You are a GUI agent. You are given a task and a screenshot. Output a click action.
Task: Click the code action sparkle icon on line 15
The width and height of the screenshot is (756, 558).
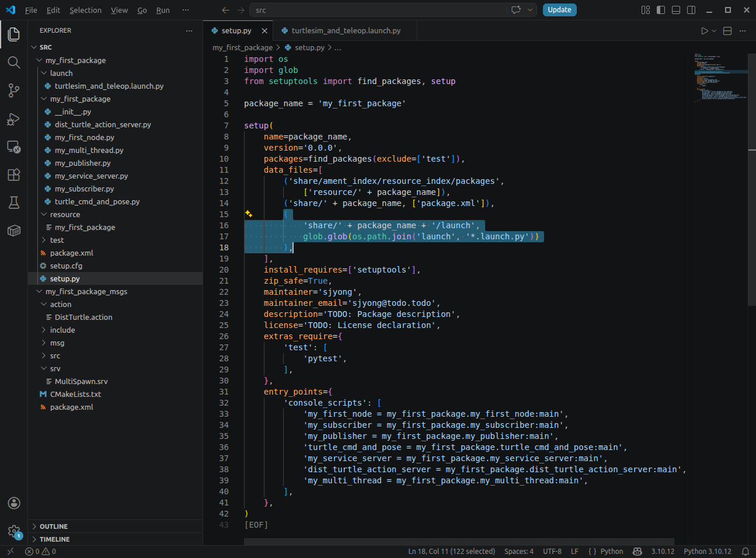tap(249, 214)
